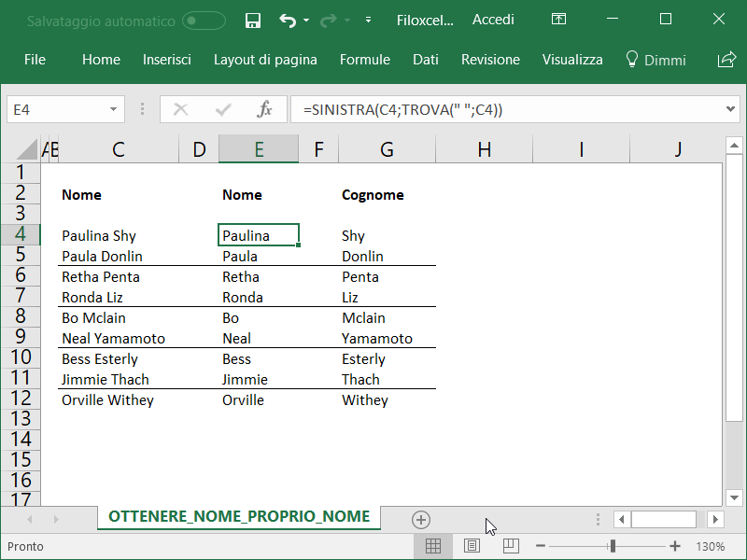Viewport: 747px width, 560px height.
Task: Switch to the Inserisci ribbon tab
Action: (167, 60)
